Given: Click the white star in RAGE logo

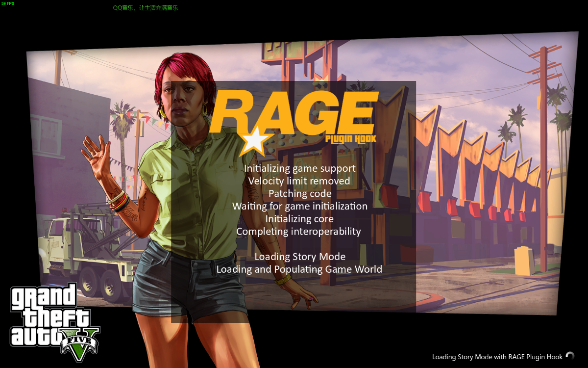Looking at the screenshot, I should tap(254, 140).
